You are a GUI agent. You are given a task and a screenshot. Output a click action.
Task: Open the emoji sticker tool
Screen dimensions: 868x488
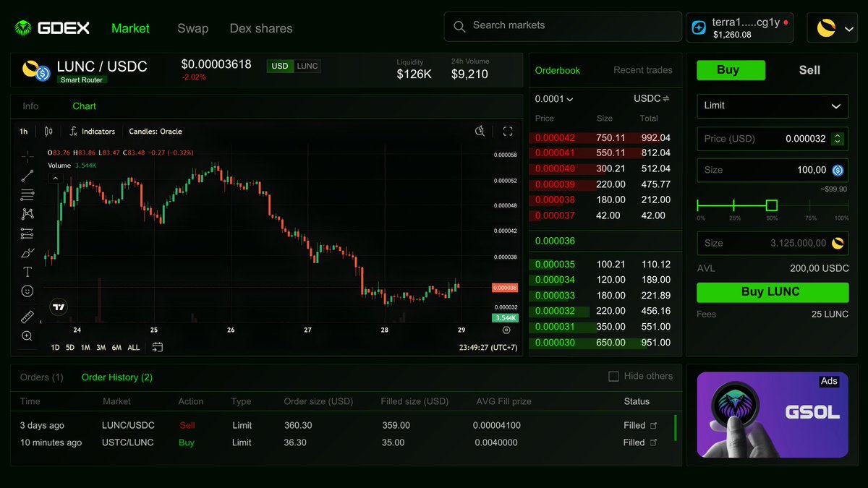pos(27,291)
